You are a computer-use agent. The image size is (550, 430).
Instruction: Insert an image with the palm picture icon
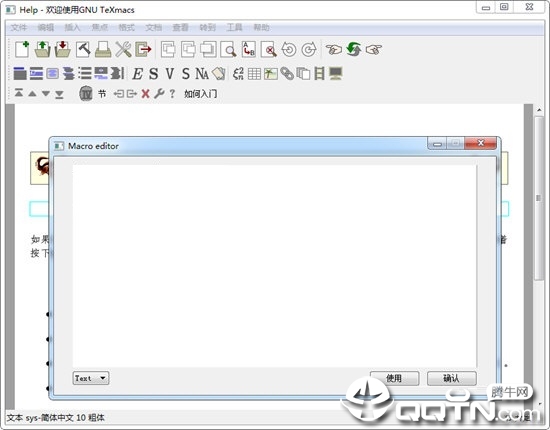point(271,74)
